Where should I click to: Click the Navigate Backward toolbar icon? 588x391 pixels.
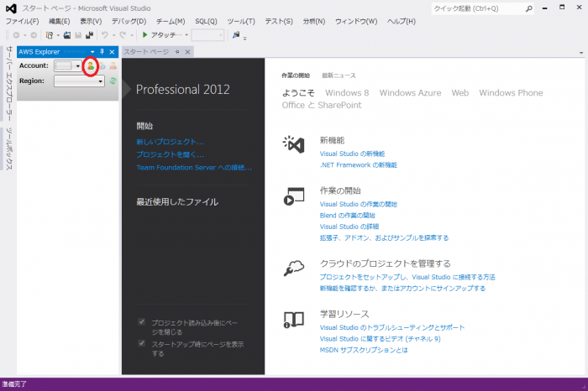(16, 35)
